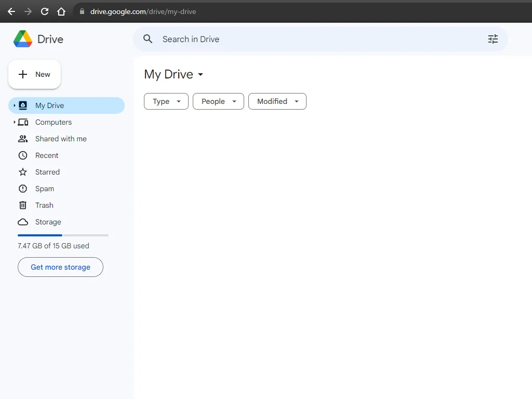
Task: Focus the Search in Drive field
Action: point(320,39)
